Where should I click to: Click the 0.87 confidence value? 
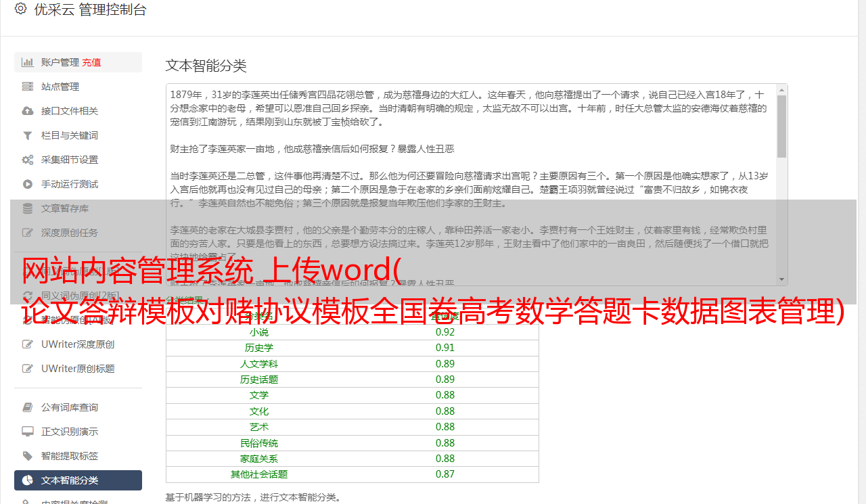[445, 474]
